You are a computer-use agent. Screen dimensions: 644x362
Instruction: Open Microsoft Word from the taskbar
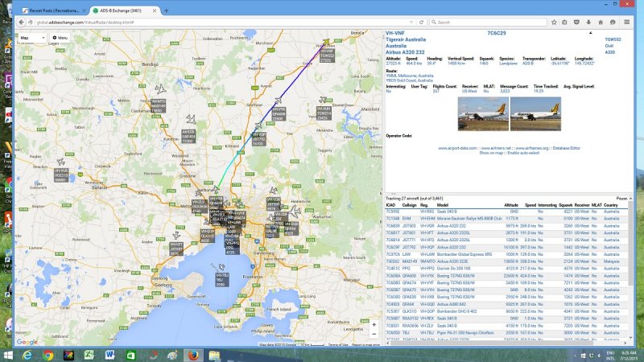tap(109, 355)
